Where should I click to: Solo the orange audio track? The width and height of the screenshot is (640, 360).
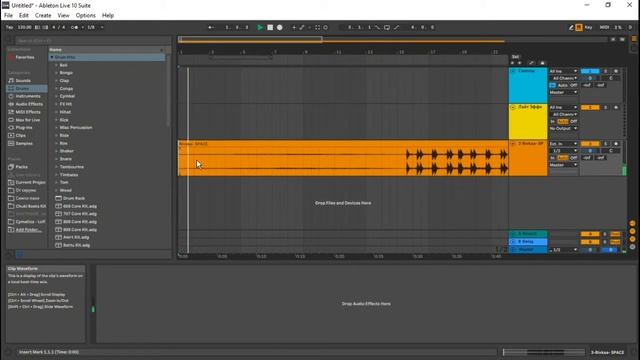[605, 144]
